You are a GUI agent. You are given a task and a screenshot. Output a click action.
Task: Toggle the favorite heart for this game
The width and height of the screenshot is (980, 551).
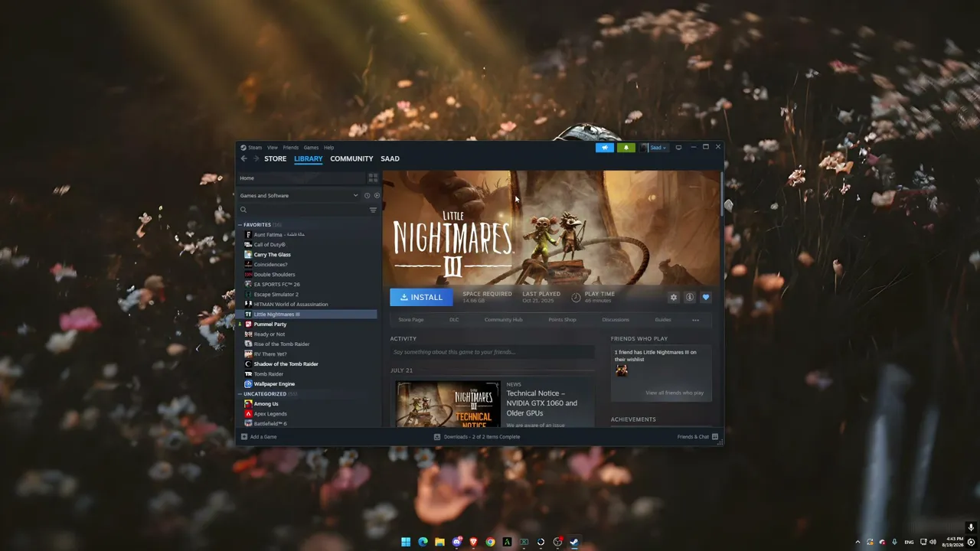706,298
